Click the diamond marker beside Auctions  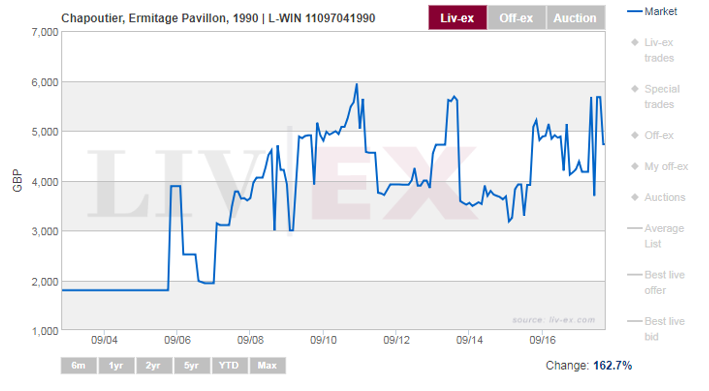(x=635, y=197)
